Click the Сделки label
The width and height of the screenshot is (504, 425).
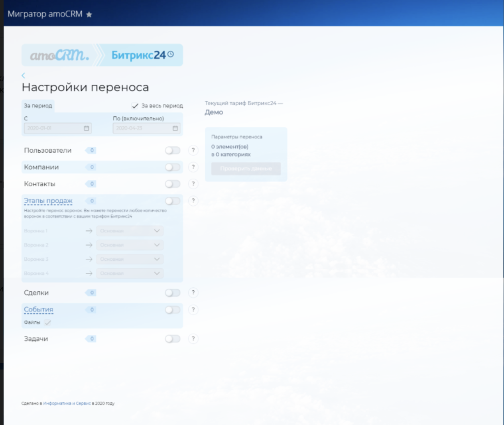coord(36,293)
